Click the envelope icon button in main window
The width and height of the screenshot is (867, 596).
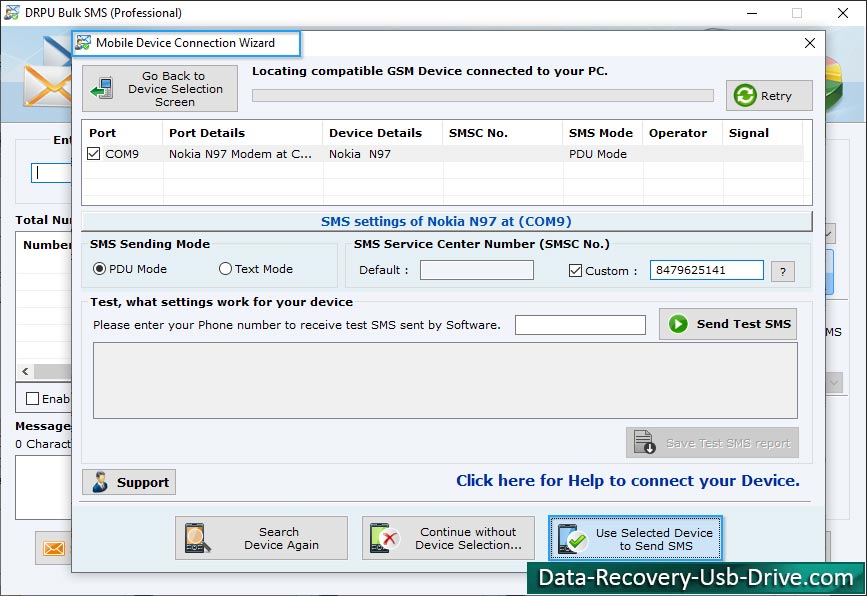coord(54,548)
